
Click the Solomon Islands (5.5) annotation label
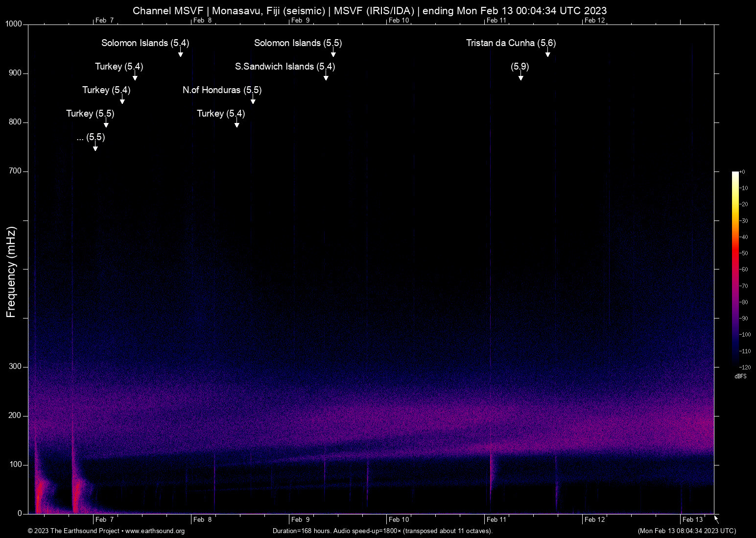pos(298,43)
